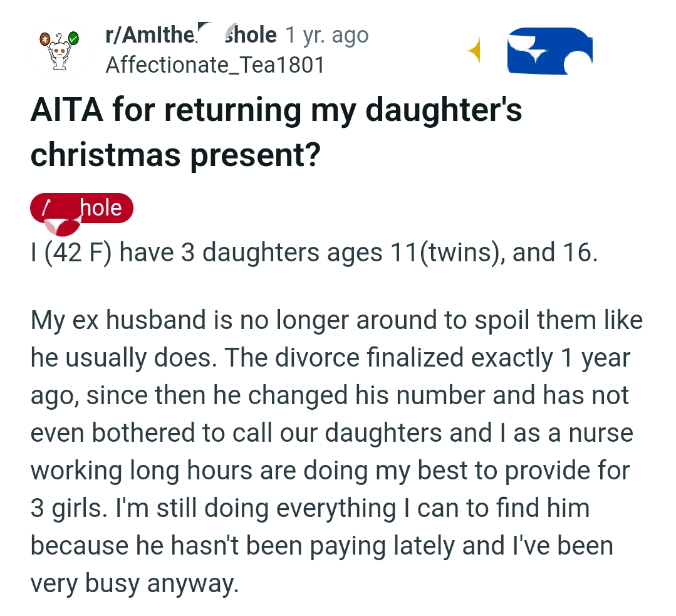
Task: Click the r/AmItheAsshole subreddit Snoo avatar
Action: click(x=60, y=50)
